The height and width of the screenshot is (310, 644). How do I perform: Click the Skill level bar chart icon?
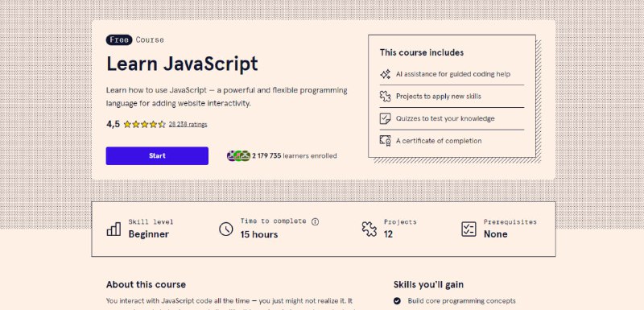[x=114, y=229]
